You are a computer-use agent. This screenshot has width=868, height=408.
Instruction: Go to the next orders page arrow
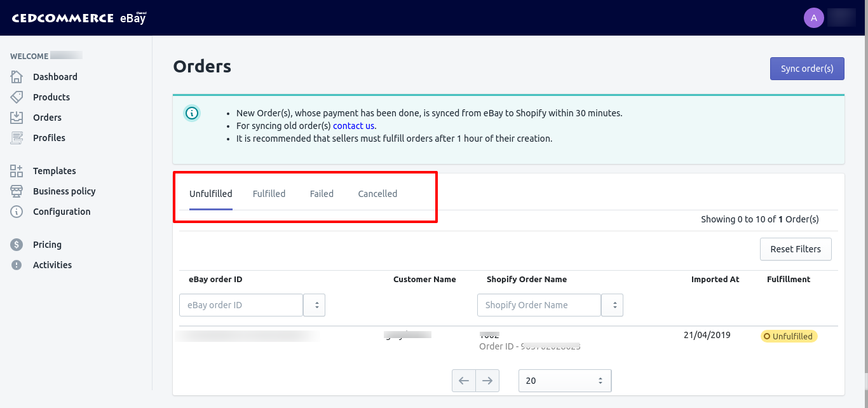(487, 381)
